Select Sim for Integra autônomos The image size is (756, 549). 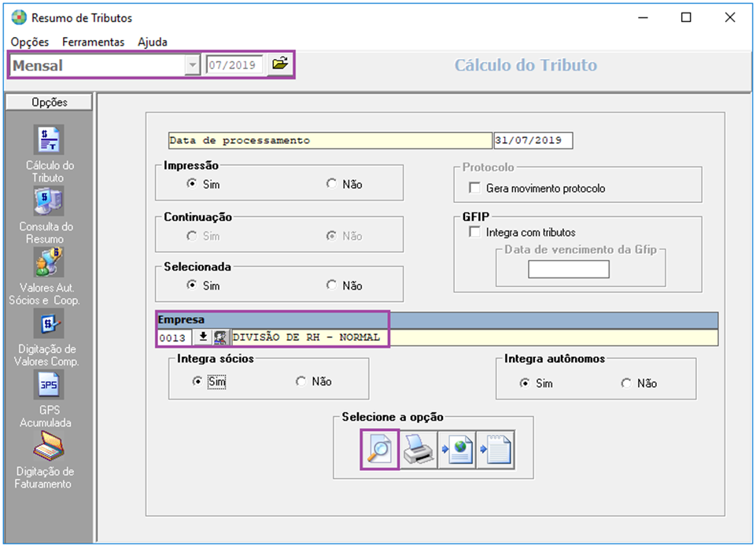tap(525, 383)
